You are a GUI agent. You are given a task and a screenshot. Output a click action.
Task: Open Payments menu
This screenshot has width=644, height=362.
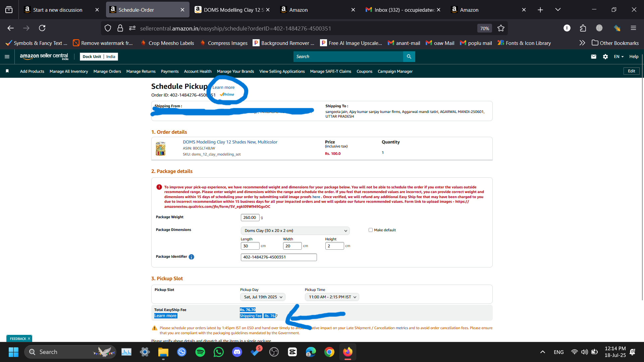(x=170, y=71)
